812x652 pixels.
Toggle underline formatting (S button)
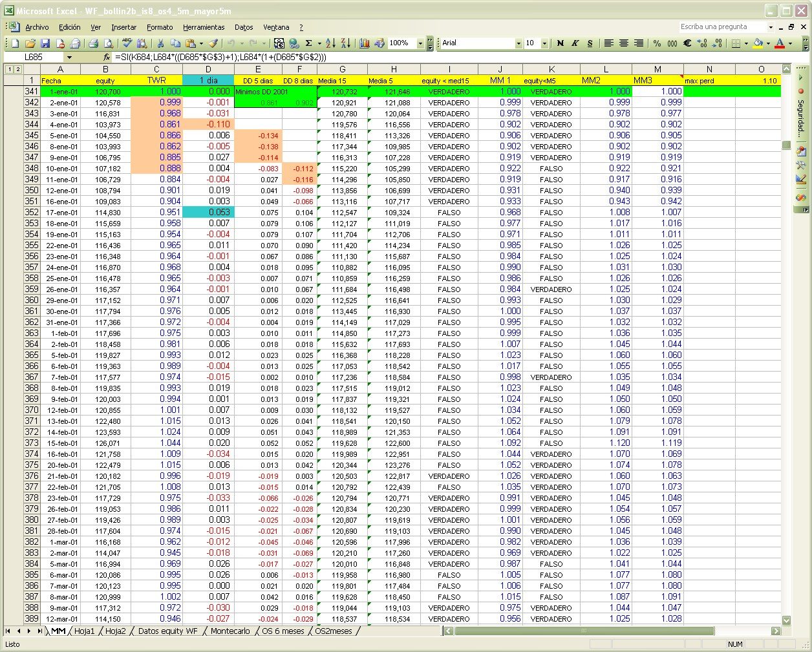[590, 43]
